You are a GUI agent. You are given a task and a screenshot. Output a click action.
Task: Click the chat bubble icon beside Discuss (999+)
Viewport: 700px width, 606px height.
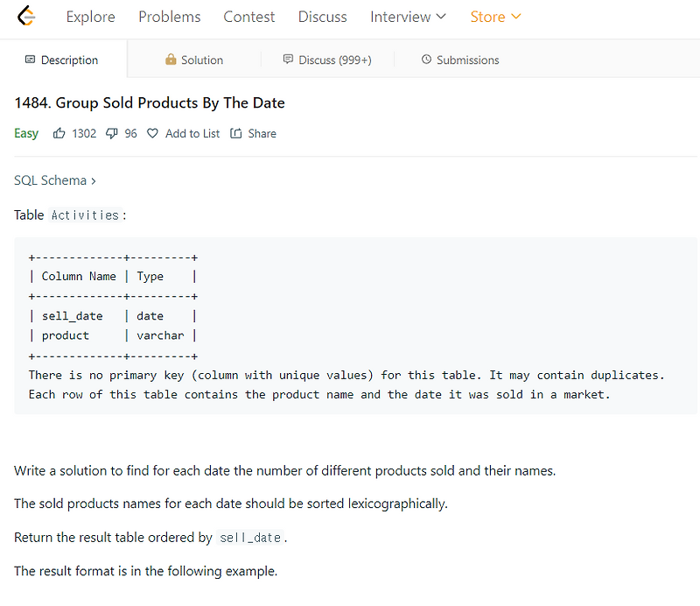click(288, 60)
